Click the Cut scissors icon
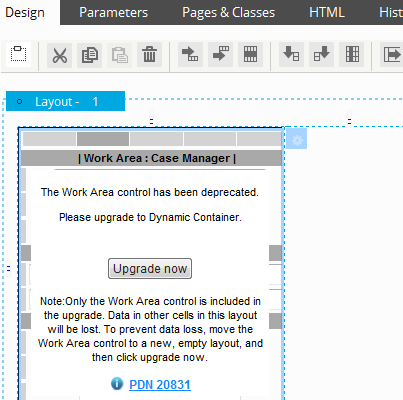Screen dimensions: 403x400 (60, 55)
